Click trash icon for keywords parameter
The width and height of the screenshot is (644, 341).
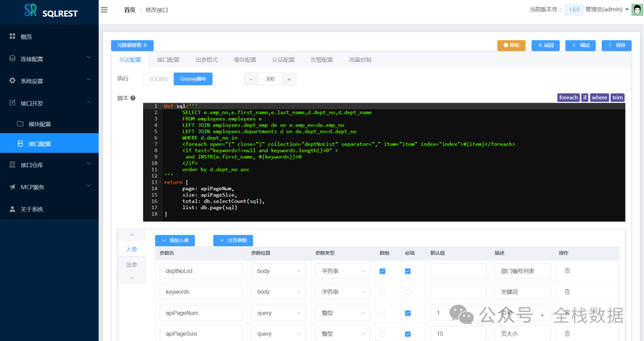click(x=567, y=292)
